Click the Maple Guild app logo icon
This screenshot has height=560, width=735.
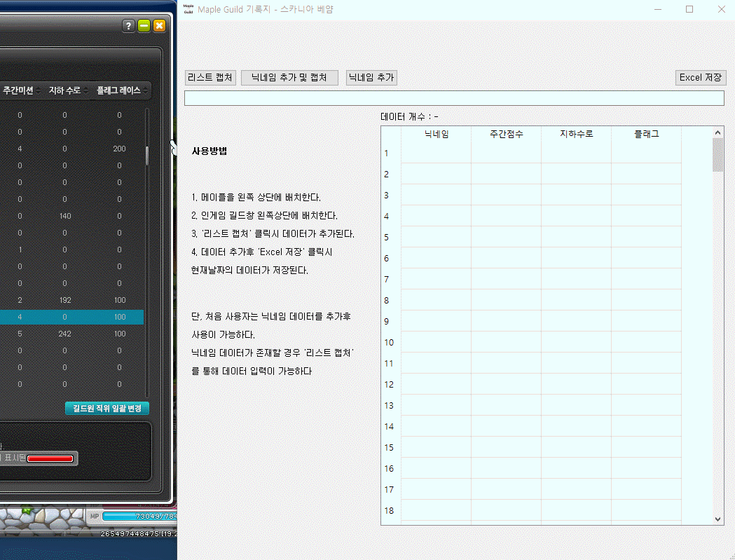point(188,9)
